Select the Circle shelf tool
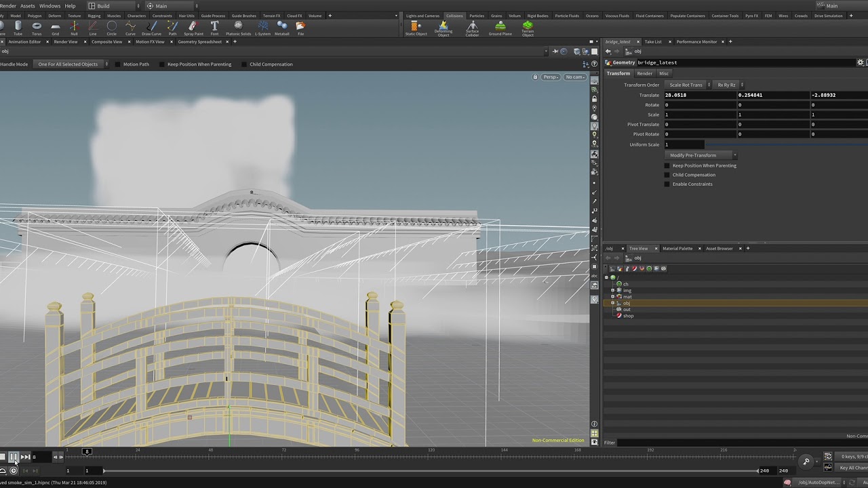The width and height of the screenshot is (868, 488). (x=111, y=28)
